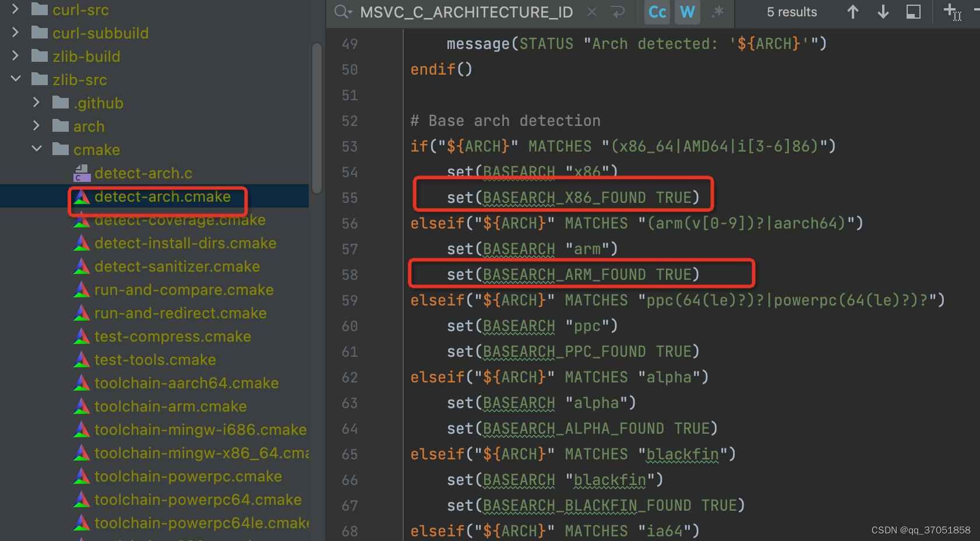Jump to the next search result
Screen dimensions: 980x541
coord(883,12)
